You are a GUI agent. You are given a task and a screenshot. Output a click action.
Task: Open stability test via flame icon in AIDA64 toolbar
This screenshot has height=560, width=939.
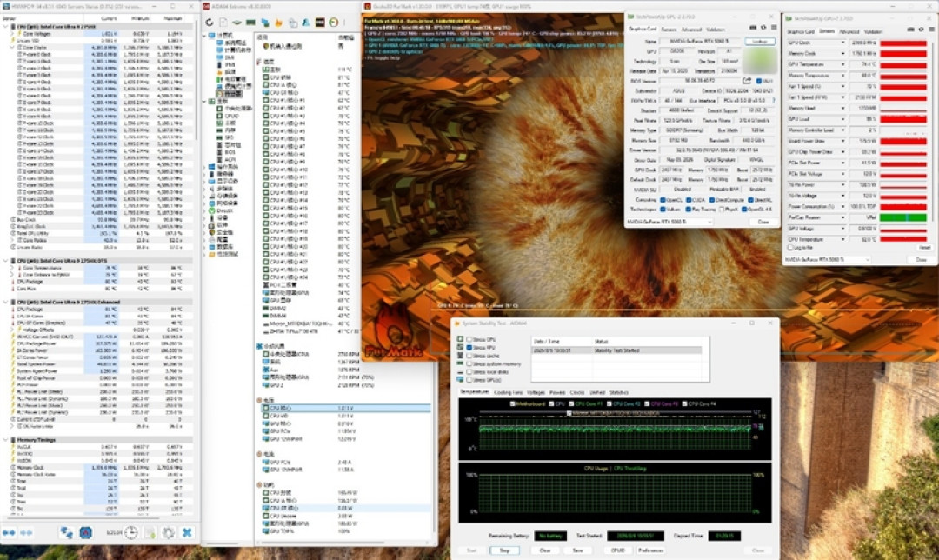pyautogui.click(x=278, y=23)
